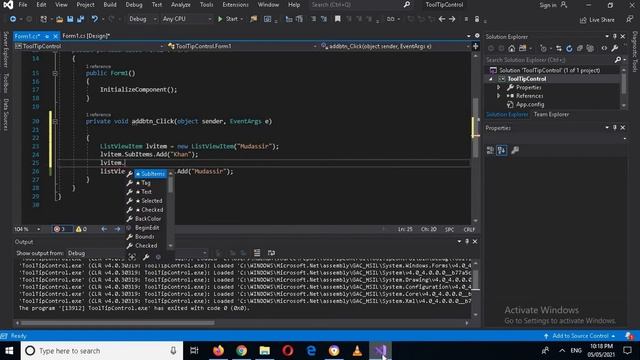
Task: Click App.config in Solution Explorer
Action: [x=530, y=105]
